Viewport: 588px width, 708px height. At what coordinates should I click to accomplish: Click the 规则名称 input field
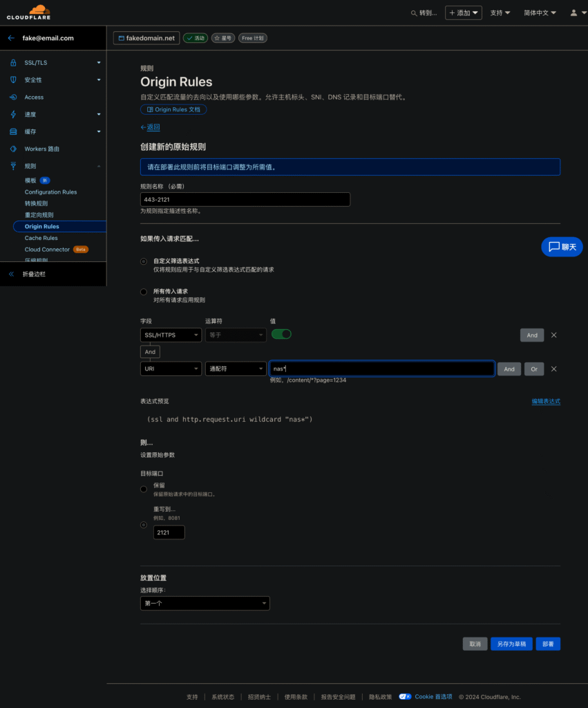point(245,199)
